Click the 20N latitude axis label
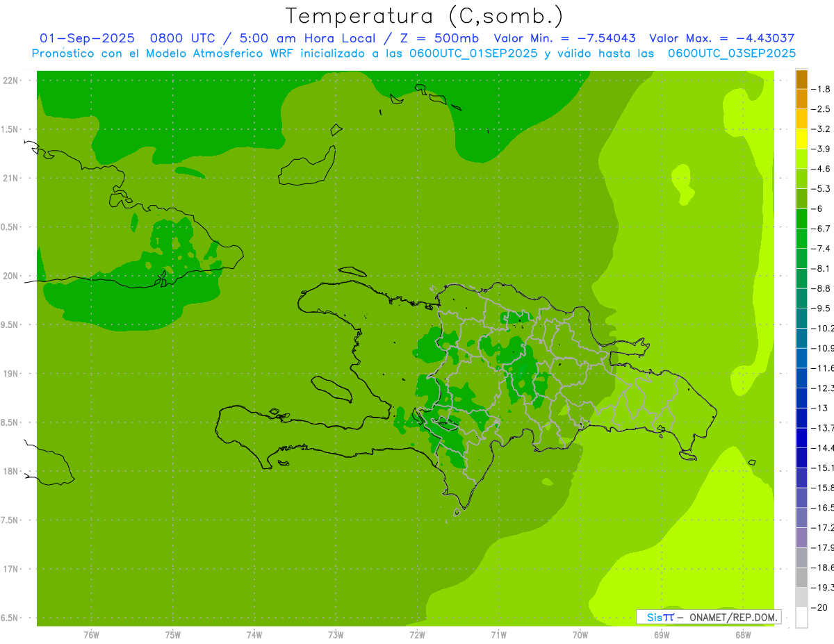The image size is (834, 644). (10, 276)
